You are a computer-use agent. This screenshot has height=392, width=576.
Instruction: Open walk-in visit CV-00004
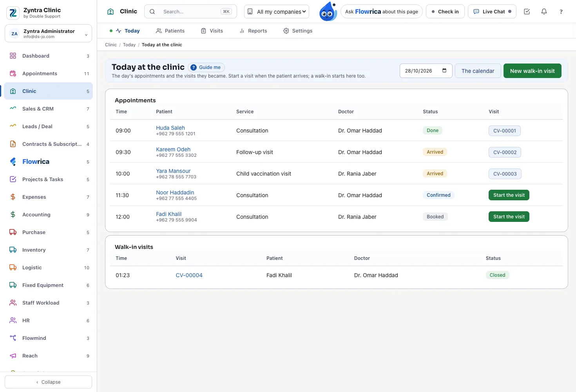click(189, 275)
